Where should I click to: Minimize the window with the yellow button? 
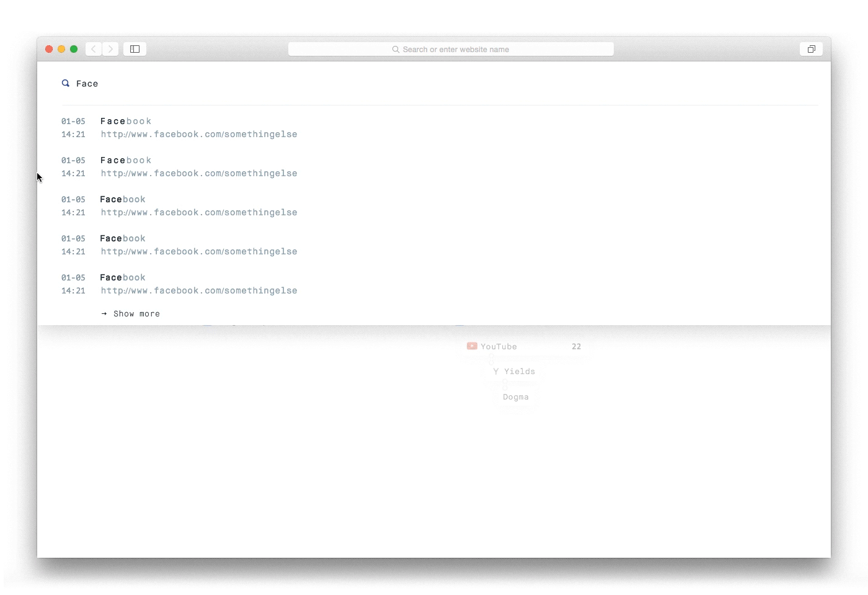pos(61,49)
